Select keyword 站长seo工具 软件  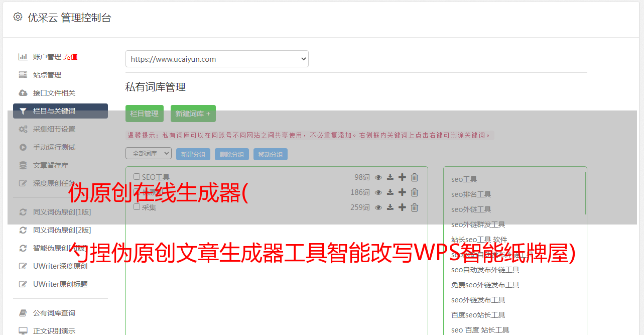tap(479, 240)
